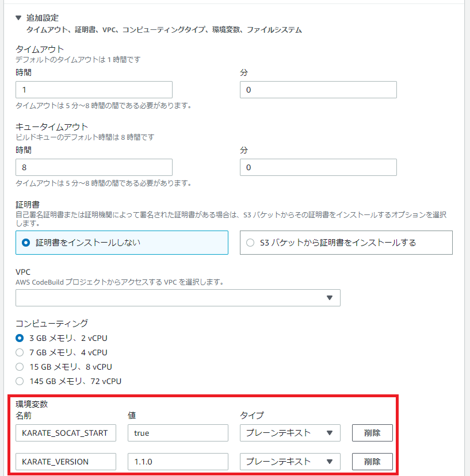Edit the timeout hours field
The width and height of the screenshot is (470, 476).
click(x=94, y=90)
